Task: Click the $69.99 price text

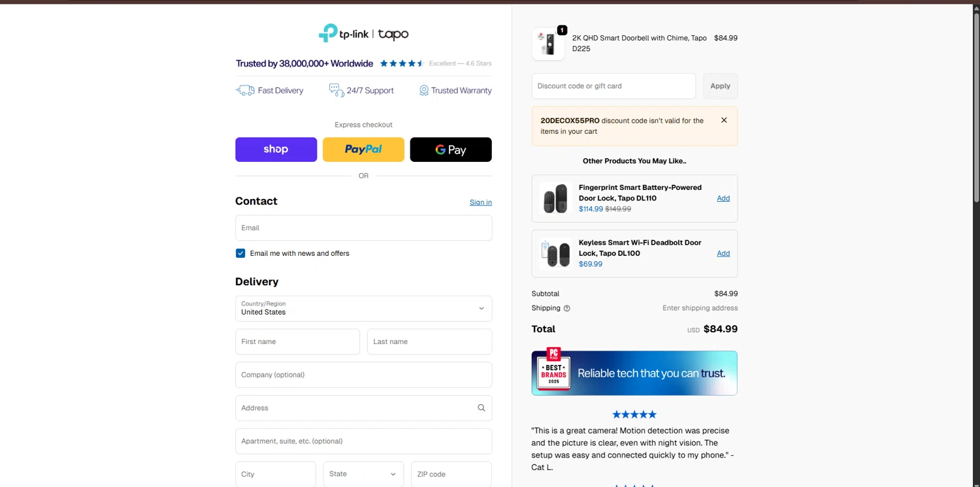Action: pos(591,264)
